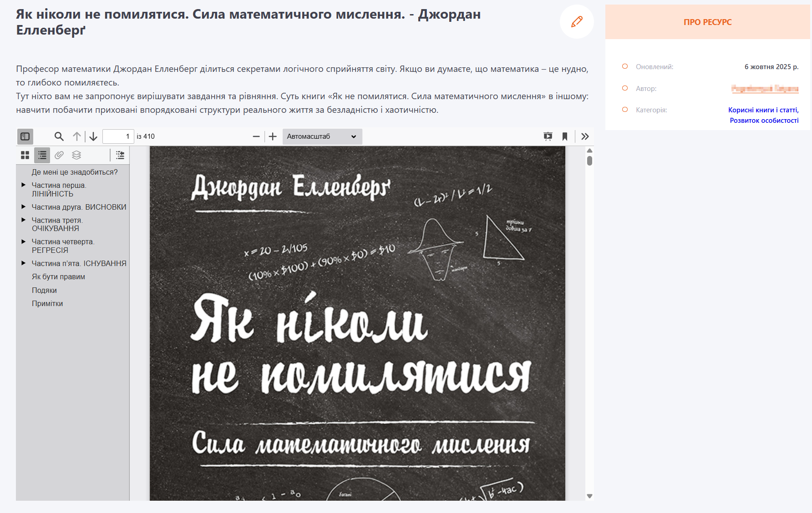Click the PDF scrollbar down arrow
This screenshot has width=812, height=513.
[x=589, y=496]
